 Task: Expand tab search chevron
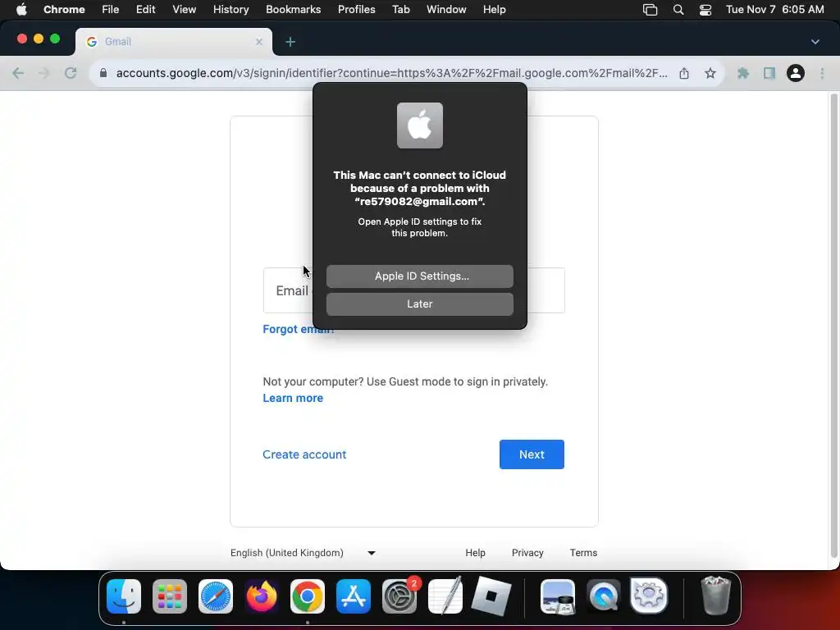(x=815, y=41)
